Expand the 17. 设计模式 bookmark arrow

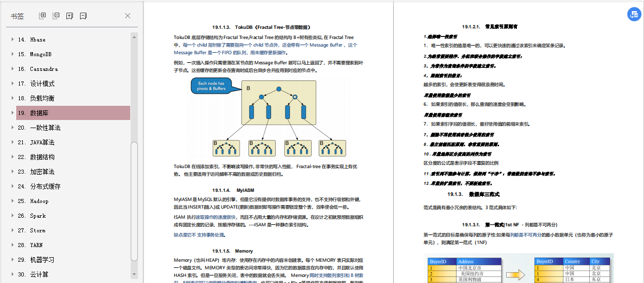point(13,84)
